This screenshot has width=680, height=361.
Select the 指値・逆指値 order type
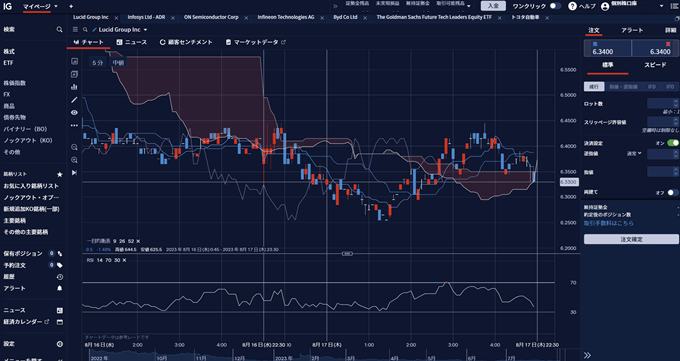(x=623, y=87)
